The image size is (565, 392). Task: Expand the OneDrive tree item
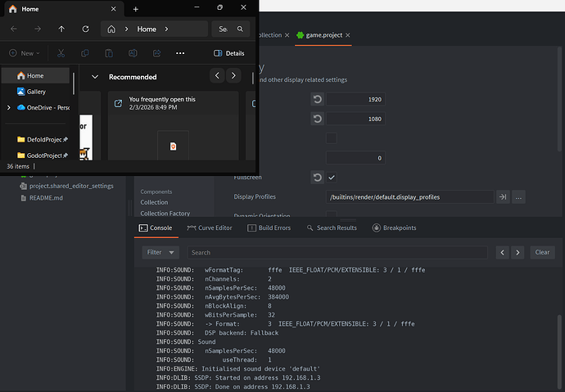click(9, 107)
